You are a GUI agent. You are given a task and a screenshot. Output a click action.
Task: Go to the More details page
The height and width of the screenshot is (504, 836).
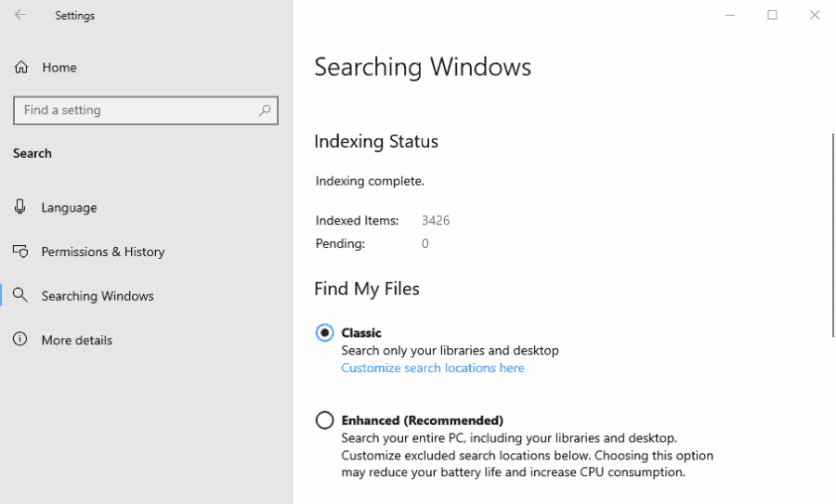(x=77, y=340)
